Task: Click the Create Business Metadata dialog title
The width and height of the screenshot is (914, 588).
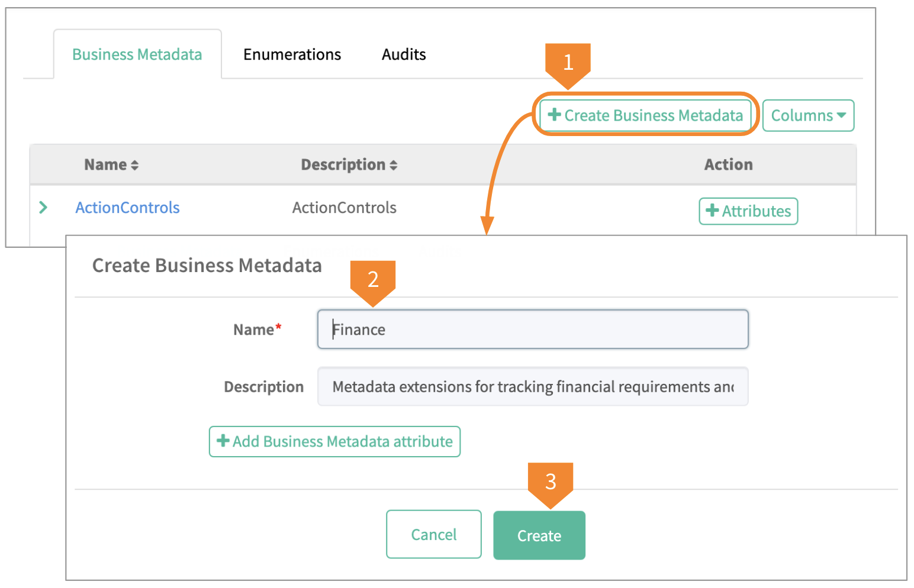Action: [207, 266]
